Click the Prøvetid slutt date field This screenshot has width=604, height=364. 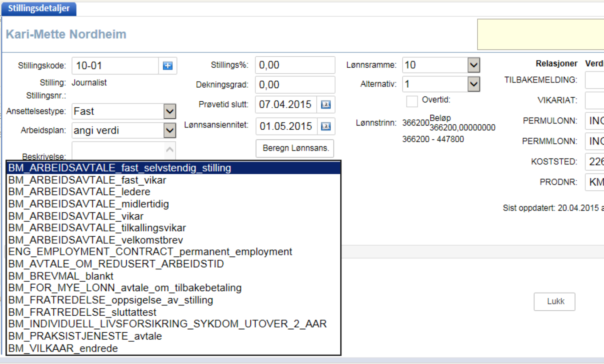coord(286,105)
